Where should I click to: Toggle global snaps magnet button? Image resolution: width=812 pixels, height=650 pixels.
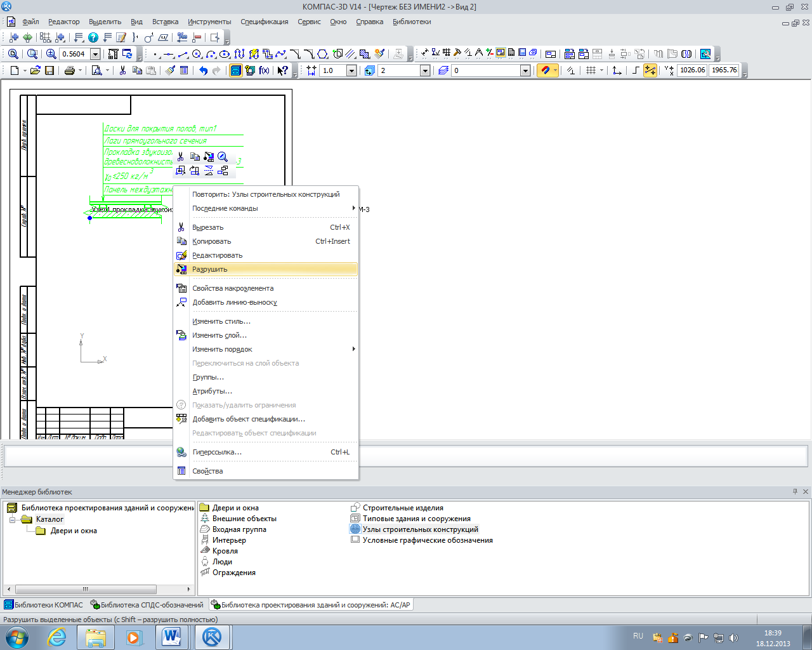coord(545,70)
